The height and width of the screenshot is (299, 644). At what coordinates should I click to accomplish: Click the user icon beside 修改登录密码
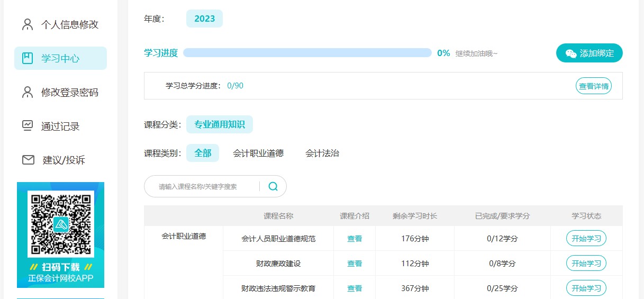click(28, 92)
